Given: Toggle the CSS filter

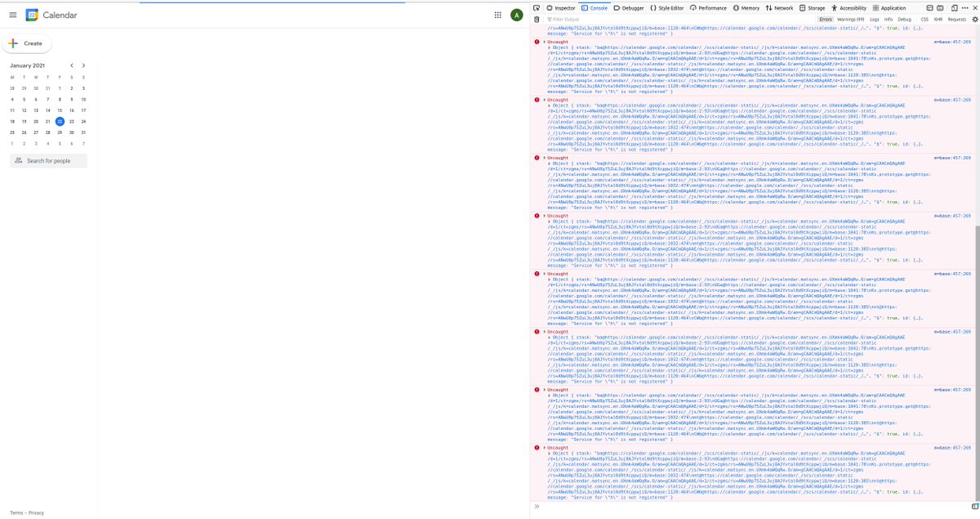Looking at the screenshot, I should [924, 19].
